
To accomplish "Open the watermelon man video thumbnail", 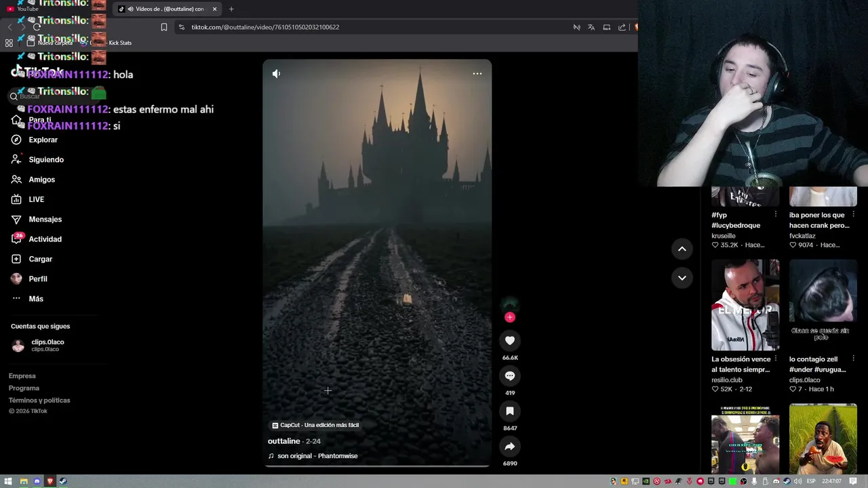I will [x=823, y=439].
